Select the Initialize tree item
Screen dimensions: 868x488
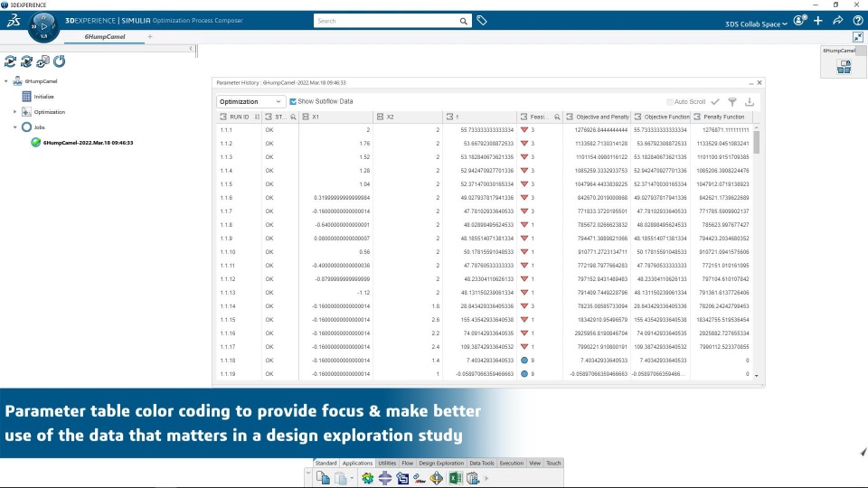point(43,97)
